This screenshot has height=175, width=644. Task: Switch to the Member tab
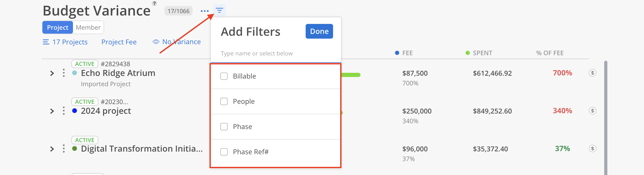pyautogui.click(x=88, y=27)
